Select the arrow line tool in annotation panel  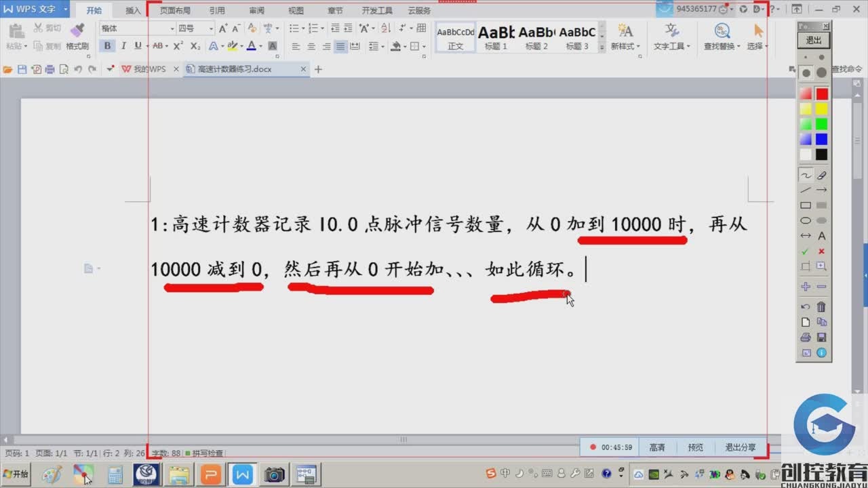coord(821,190)
